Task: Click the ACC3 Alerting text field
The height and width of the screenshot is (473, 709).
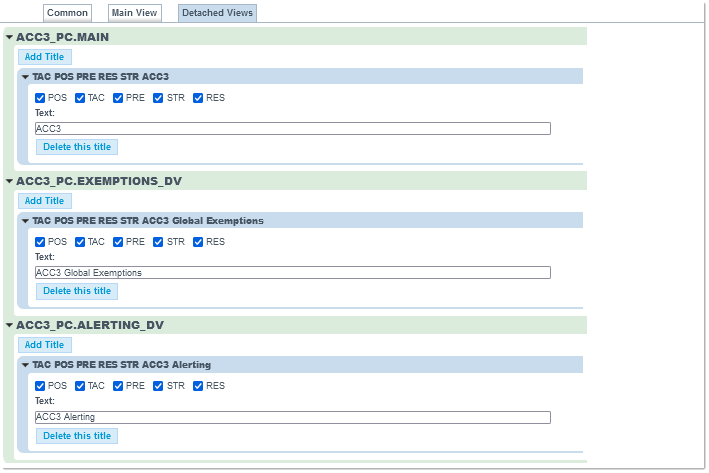Action: click(292, 417)
